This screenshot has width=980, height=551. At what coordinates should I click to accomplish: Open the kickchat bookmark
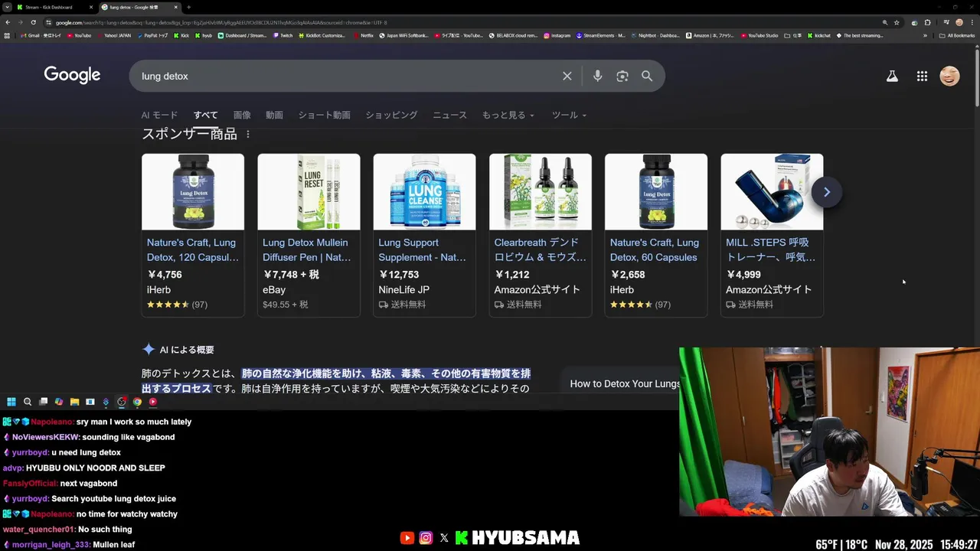coord(818,35)
